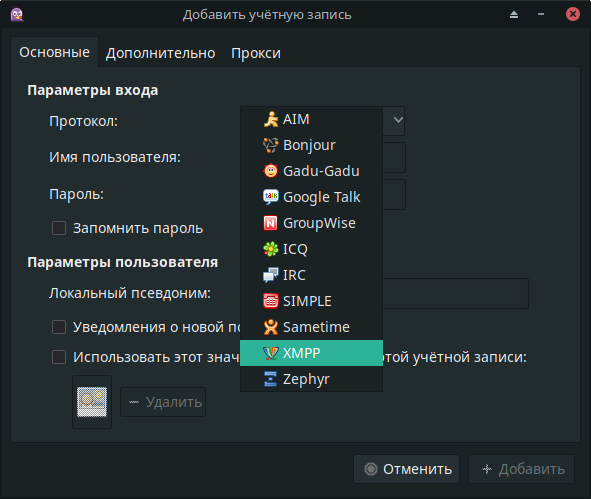Image resolution: width=591 pixels, height=499 pixels.
Task: Click the Bonjour protocol icon
Action: 271,145
